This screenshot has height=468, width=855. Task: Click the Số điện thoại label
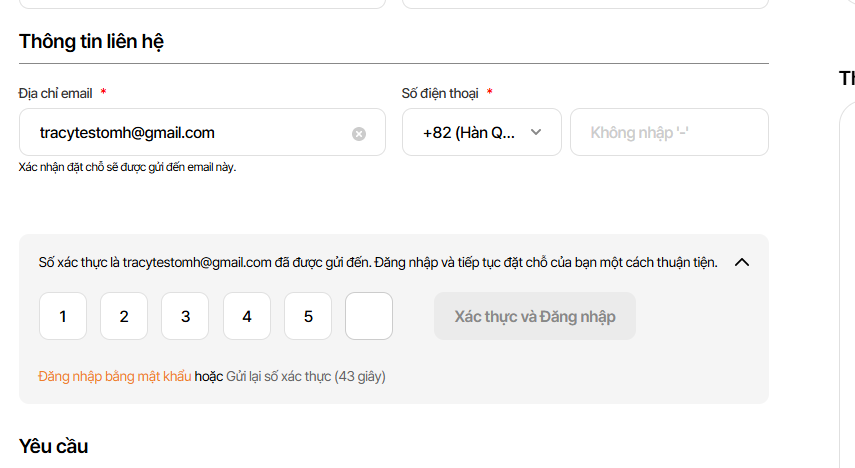[440, 93]
